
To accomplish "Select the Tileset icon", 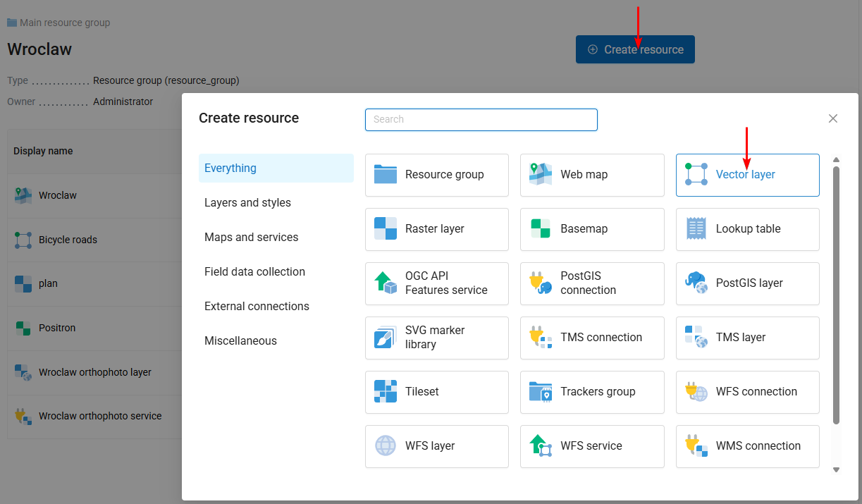I will click(386, 391).
